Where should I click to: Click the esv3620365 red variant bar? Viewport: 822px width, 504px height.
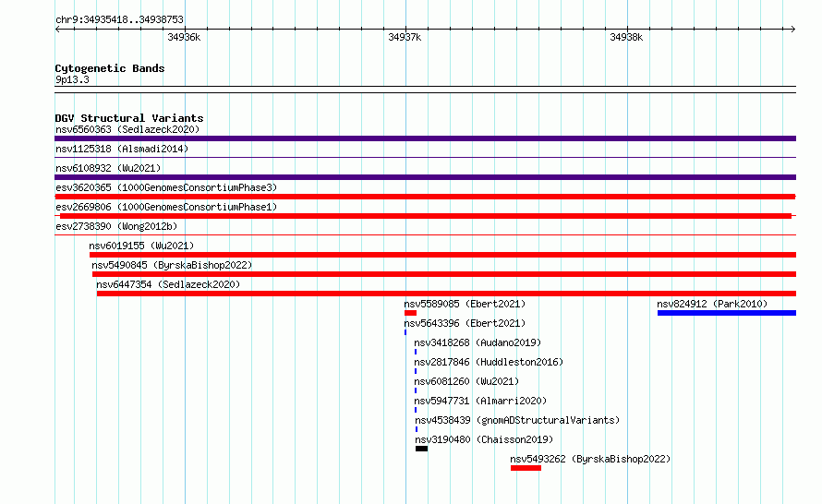[425, 197]
